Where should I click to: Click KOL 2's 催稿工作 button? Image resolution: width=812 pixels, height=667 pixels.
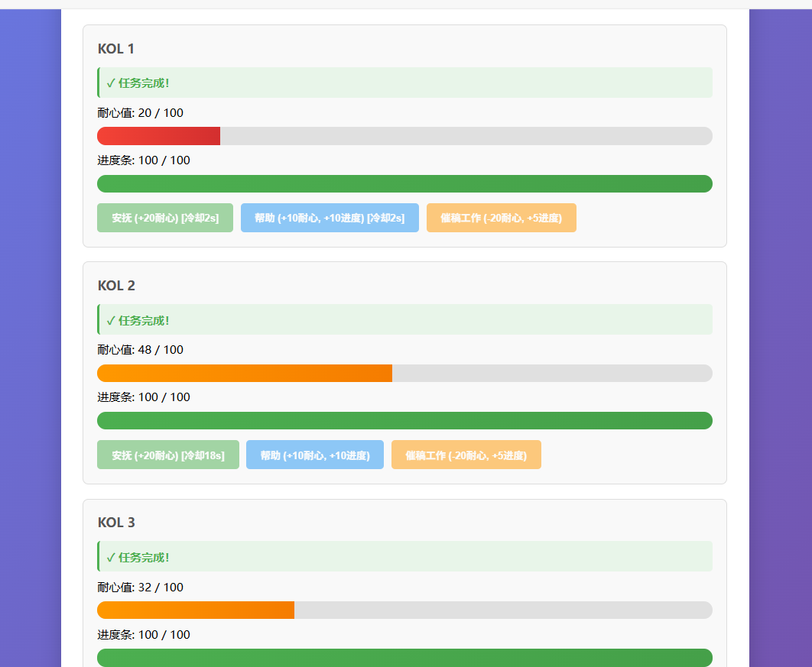(466, 455)
